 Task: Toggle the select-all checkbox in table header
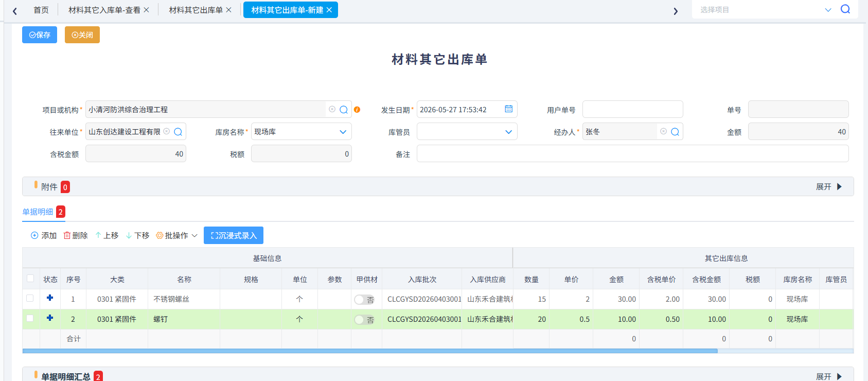tap(30, 279)
